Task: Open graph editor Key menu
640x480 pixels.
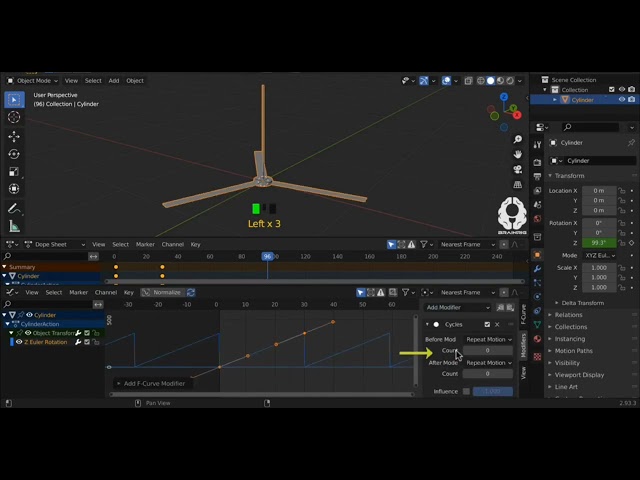Action: coord(129,292)
